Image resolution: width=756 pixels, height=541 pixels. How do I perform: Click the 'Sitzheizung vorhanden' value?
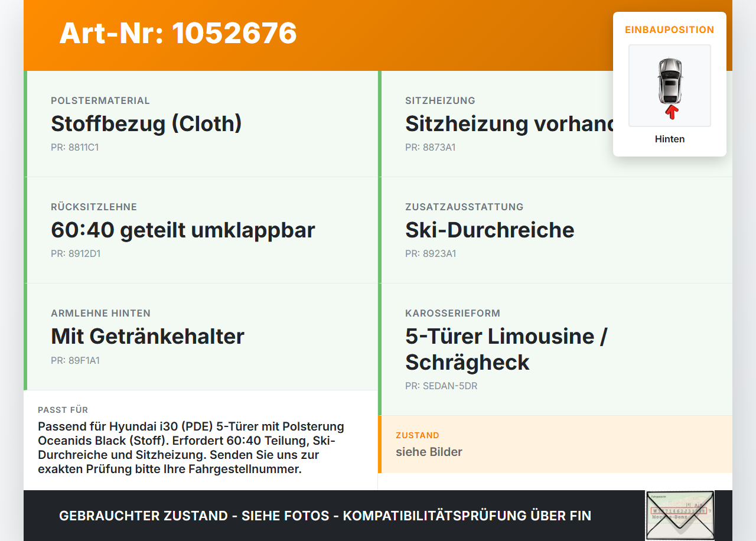(511, 124)
